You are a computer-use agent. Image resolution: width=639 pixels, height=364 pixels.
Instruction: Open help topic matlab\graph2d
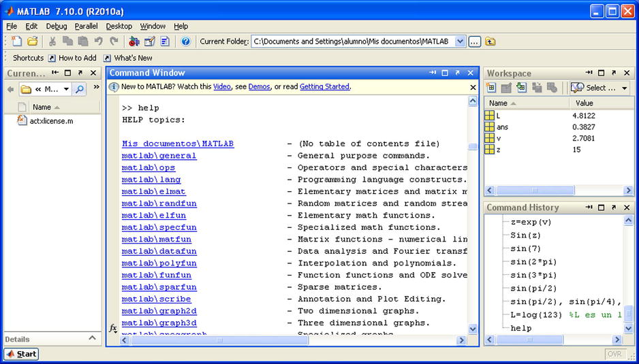(x=159, y=311)
